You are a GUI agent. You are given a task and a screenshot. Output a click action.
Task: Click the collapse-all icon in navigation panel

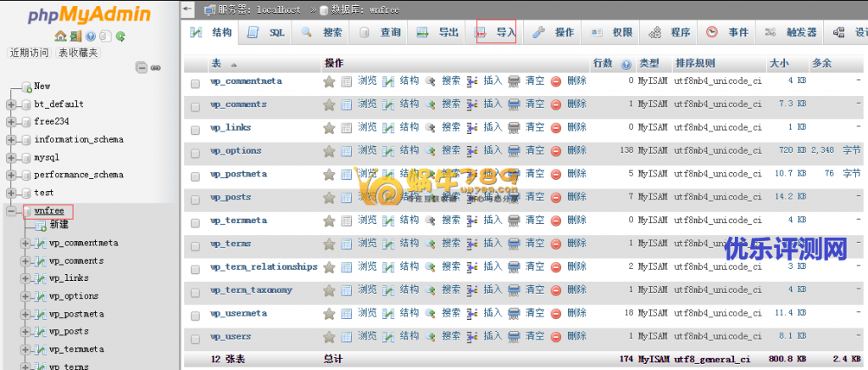[x=141, y=68]
